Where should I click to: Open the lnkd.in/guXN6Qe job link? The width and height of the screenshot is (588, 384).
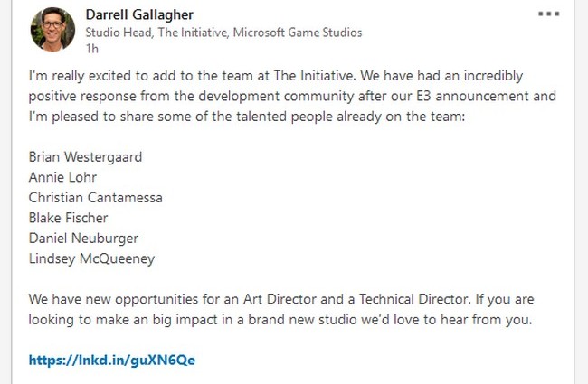pyautogui.click(x=112, y=360)
